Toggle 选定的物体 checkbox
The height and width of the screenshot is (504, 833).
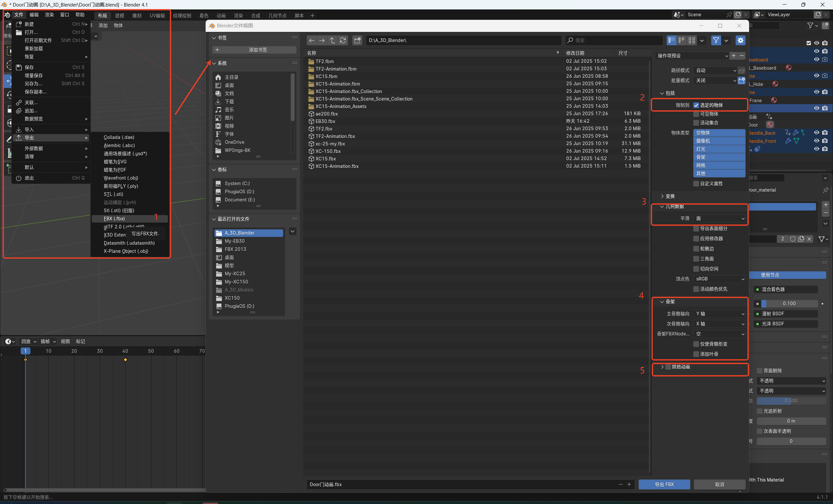(696, 105)
